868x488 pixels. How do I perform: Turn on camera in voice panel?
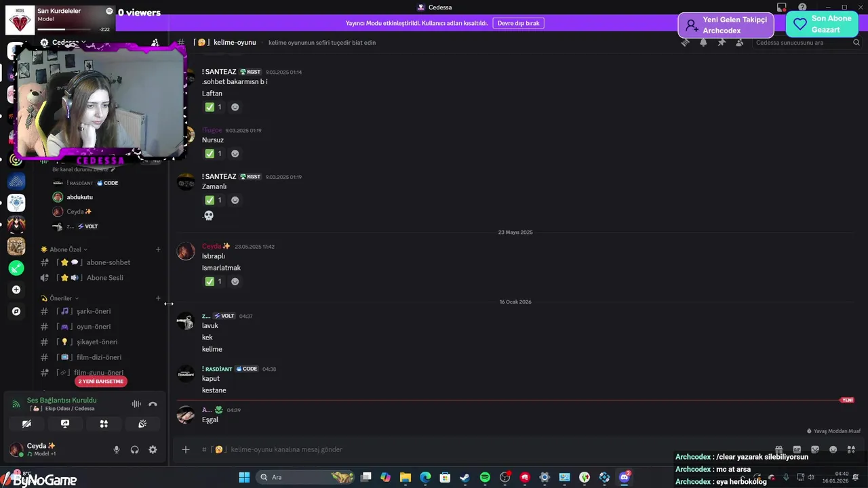point(26,424)
